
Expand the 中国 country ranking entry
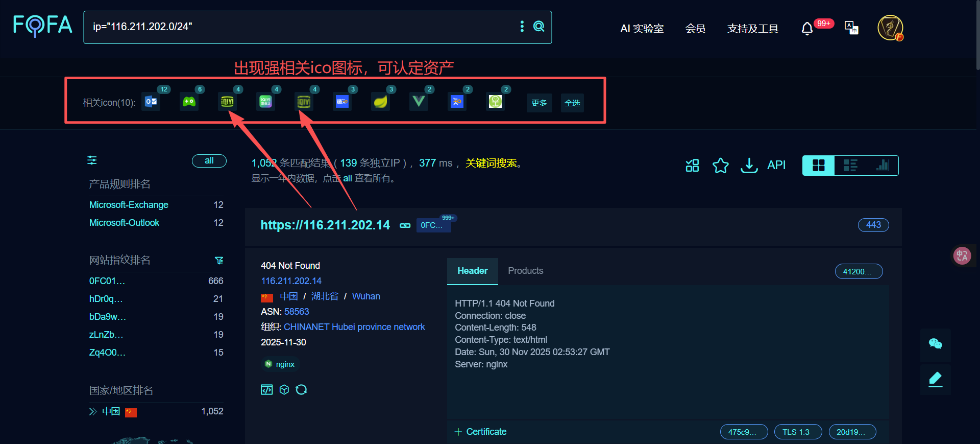click(93, 411)
